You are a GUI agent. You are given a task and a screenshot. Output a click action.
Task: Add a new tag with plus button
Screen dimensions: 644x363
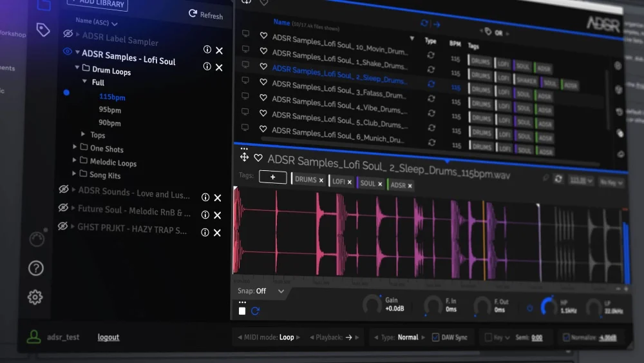click(272, 177)
